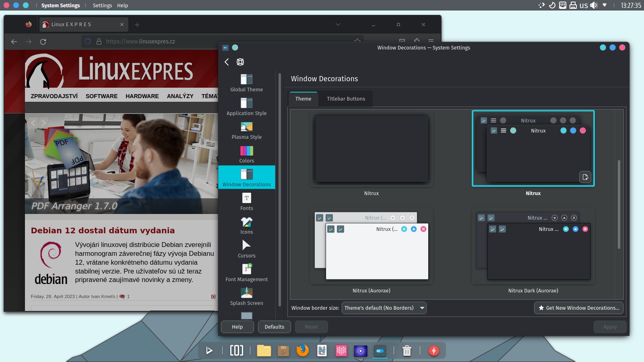644x362 pixels.
Task: Click the Defaults button
Action: pyautogui.click(x=275, y=327)
